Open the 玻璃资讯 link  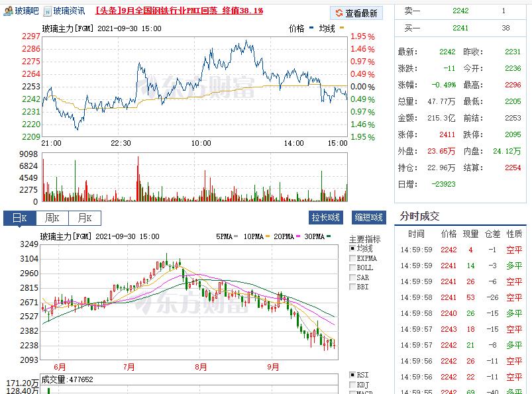click(69, 11)
